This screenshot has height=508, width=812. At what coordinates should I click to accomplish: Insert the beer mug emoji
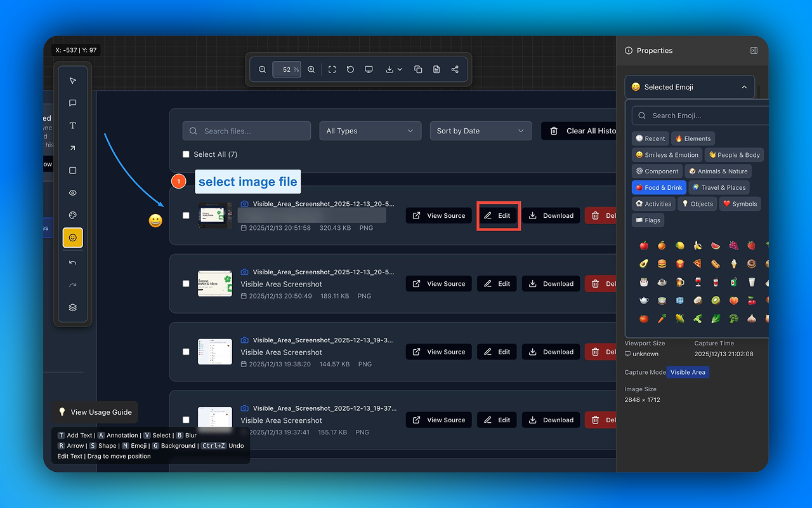pyautogui.click(x=679, y=282)
